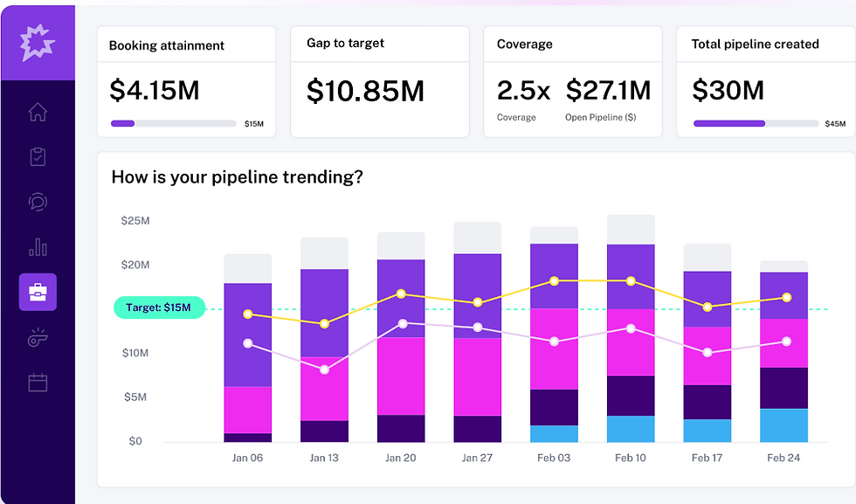Open the Tasks clipboard icon in the sidebar
Viewport: 856px width, 504px height.
point(38,157)
